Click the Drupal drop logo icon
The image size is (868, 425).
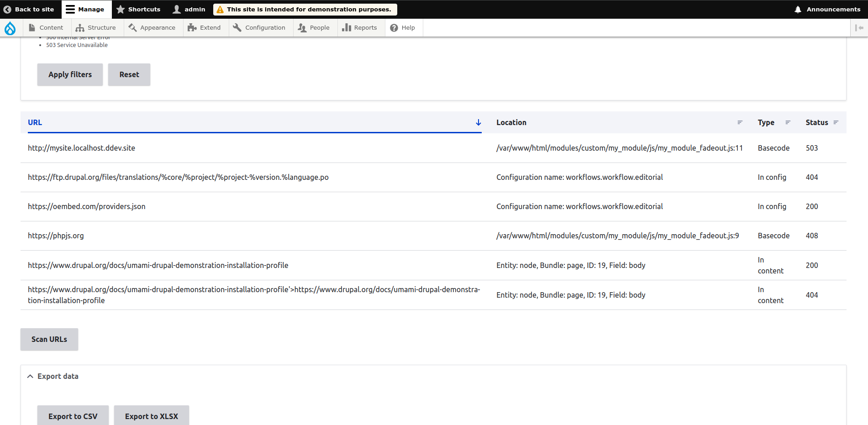[10, 28]
